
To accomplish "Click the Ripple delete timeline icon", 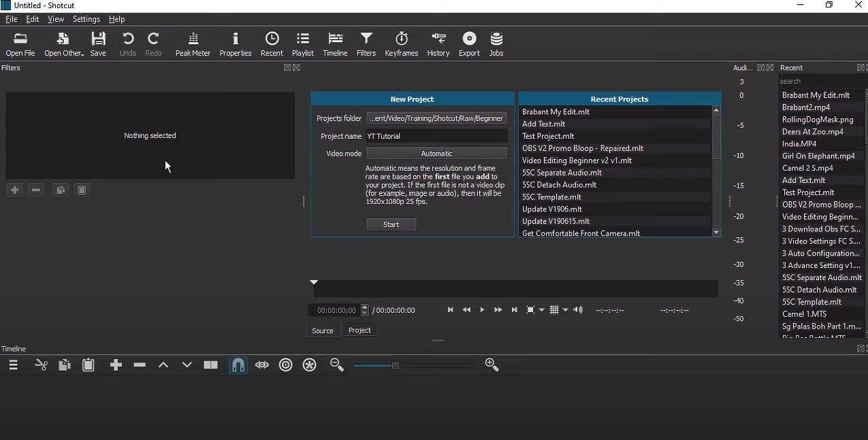I will [x=140, y=365].
